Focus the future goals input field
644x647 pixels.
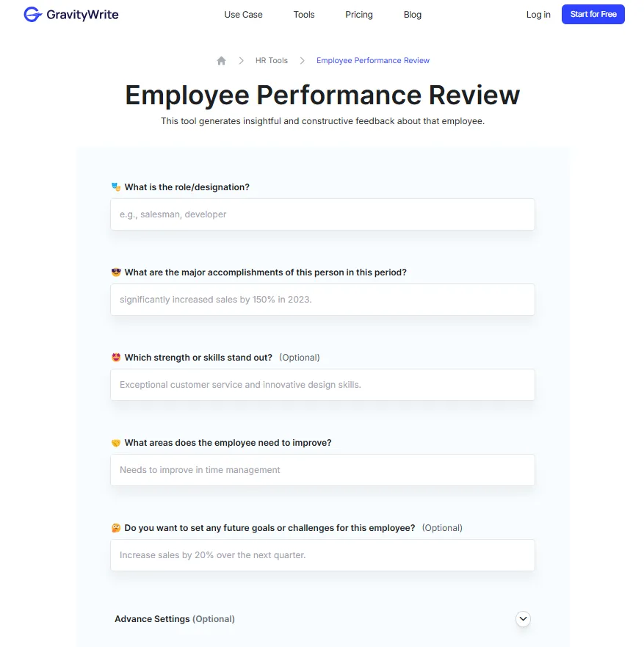(322, 555)
